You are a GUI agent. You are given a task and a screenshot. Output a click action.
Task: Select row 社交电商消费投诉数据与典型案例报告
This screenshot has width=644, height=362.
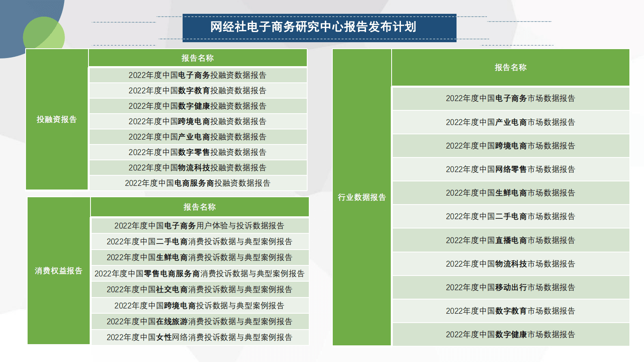(200, 289)
